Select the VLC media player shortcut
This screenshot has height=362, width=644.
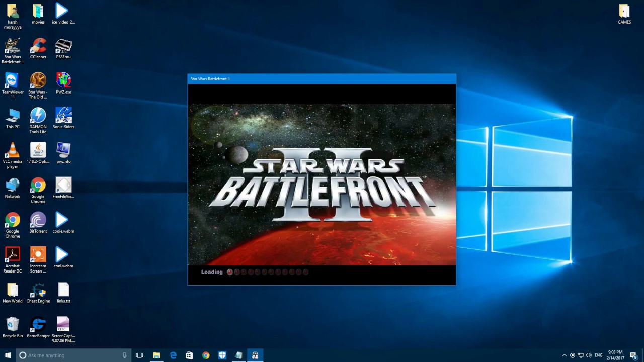click(x=13, y=155)
